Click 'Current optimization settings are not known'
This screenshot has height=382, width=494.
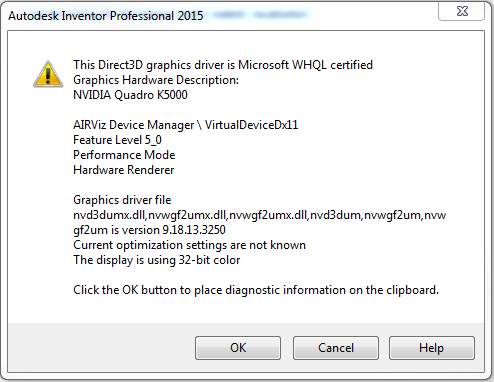189,245
